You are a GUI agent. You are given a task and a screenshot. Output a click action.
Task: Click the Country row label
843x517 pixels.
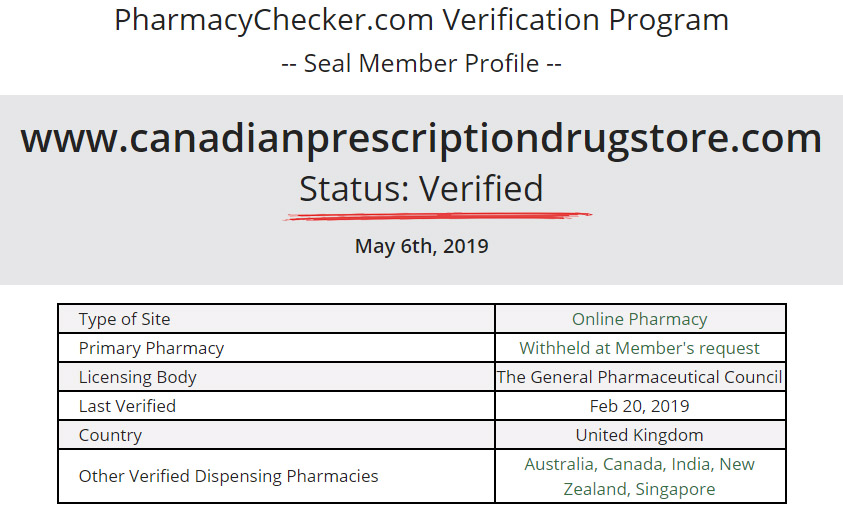[x=110, y=435]
